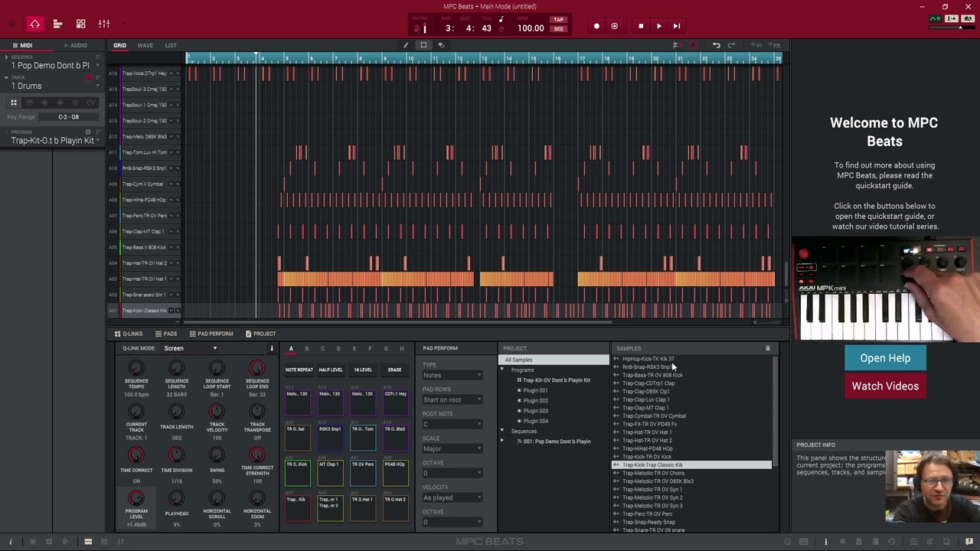Switch to the LIST tab
Viewport: 980px width, 551px height.
[x=171, y=45]
